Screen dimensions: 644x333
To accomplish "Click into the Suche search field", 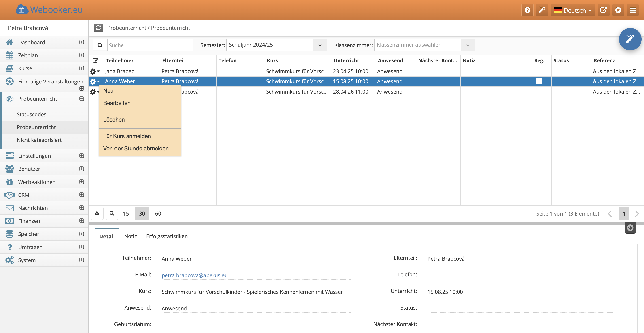I will pos(150,45).
